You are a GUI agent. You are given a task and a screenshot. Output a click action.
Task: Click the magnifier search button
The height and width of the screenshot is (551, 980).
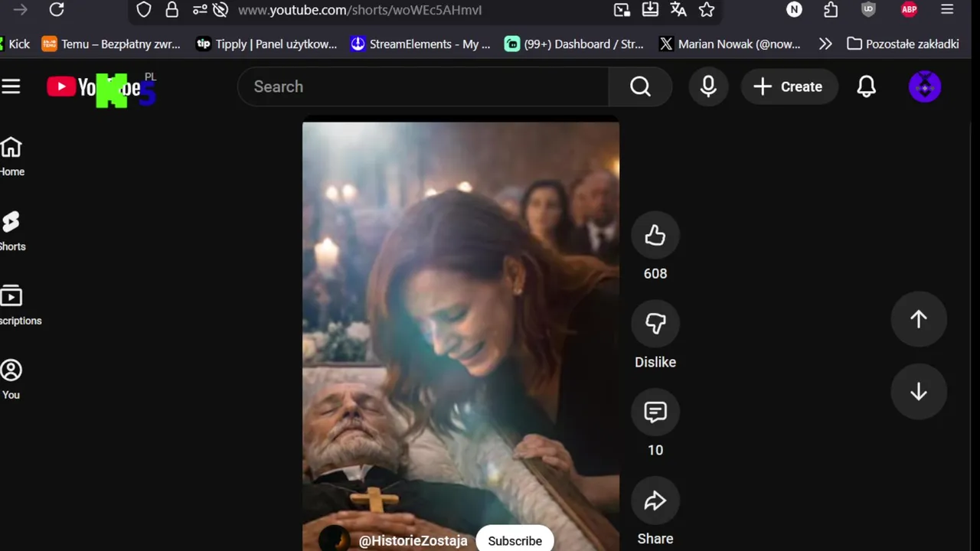(640, 86)
